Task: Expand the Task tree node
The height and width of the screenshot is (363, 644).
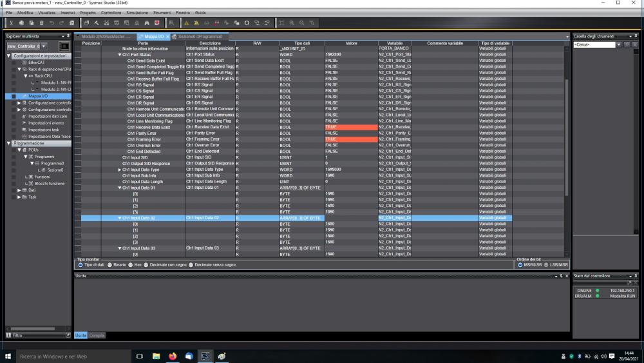Action: coord(19,197)
